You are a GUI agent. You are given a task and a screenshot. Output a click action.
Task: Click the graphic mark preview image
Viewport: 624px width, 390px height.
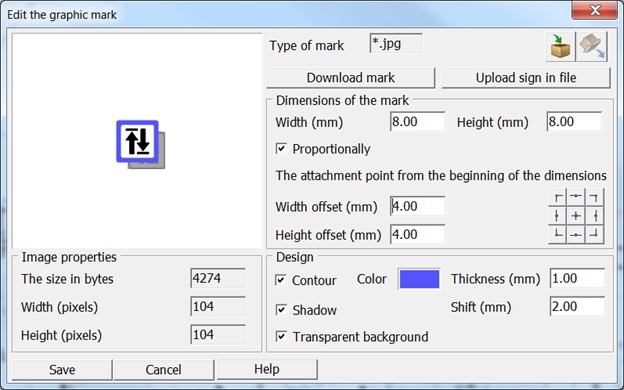click(141, 144)
